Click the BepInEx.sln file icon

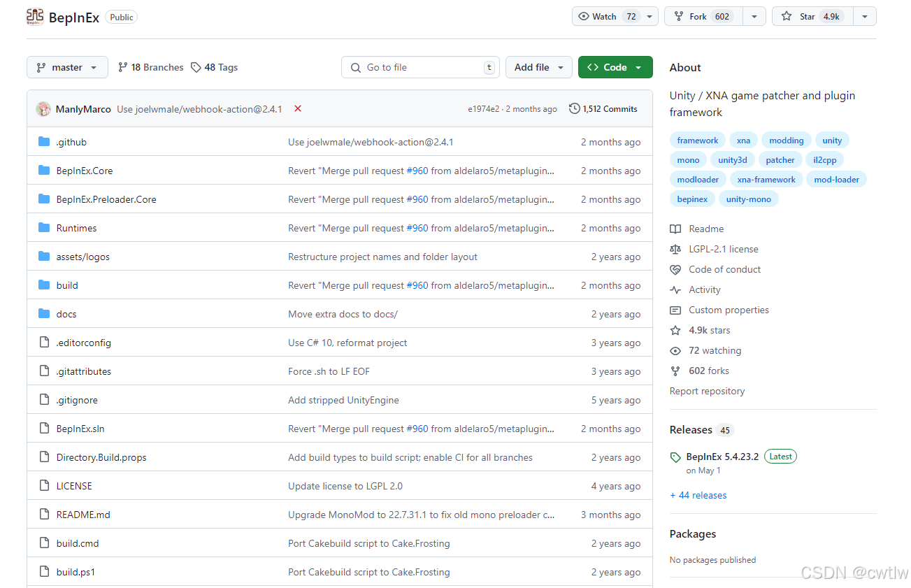click(x=44, y=429)
